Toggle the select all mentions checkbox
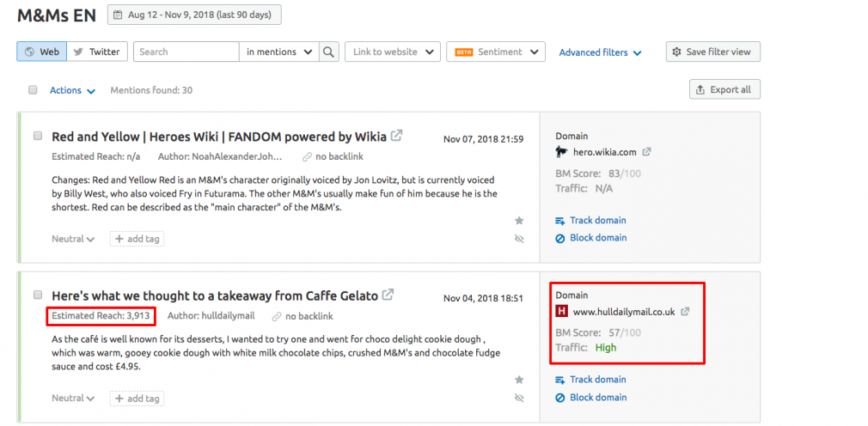 33,90
